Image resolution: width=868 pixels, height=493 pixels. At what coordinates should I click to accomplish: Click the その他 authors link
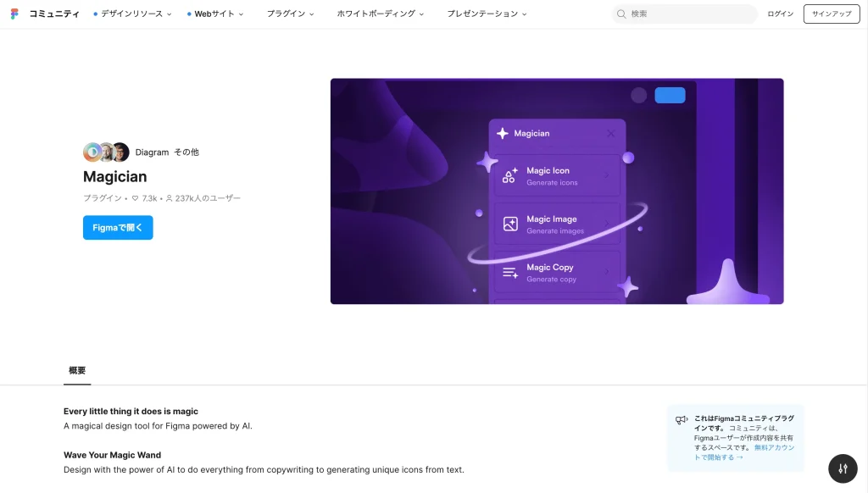pos(186,152)
